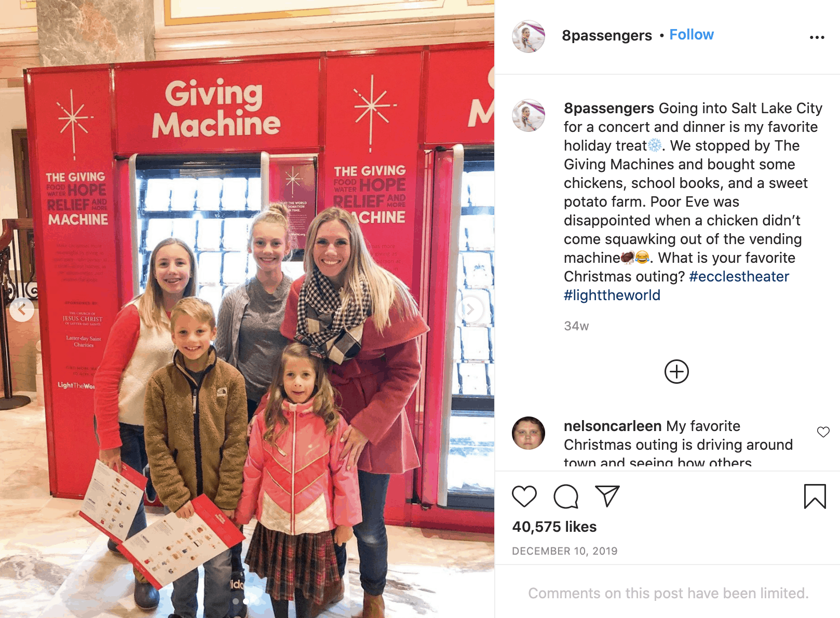Load more comments with the plus circle
Viewport: 840px width, 618px height.
(676, 372)
